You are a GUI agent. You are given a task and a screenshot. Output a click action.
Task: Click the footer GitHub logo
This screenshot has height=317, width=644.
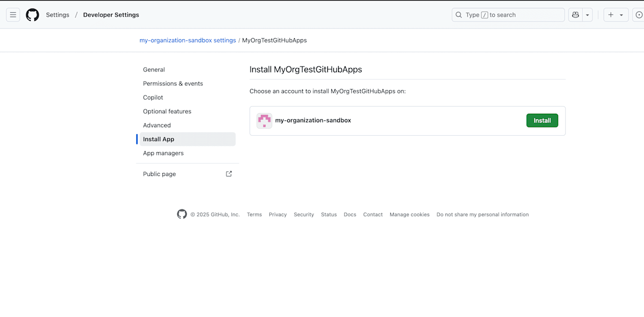tap(182, 214)
